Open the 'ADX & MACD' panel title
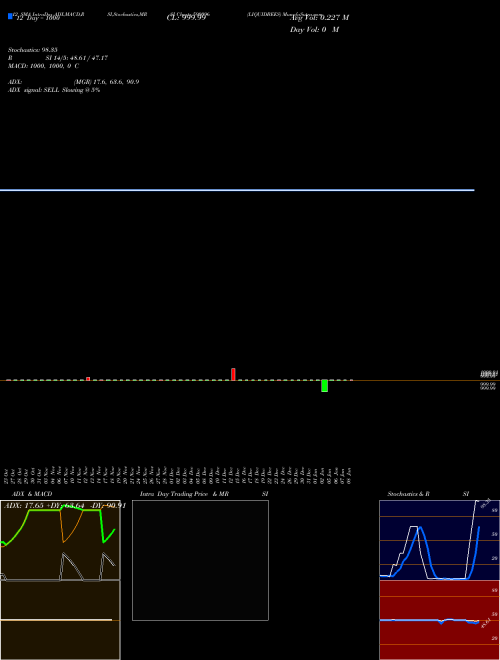Image resolution: width=500 pixels, height=660 pixels. tap(32, 494)
